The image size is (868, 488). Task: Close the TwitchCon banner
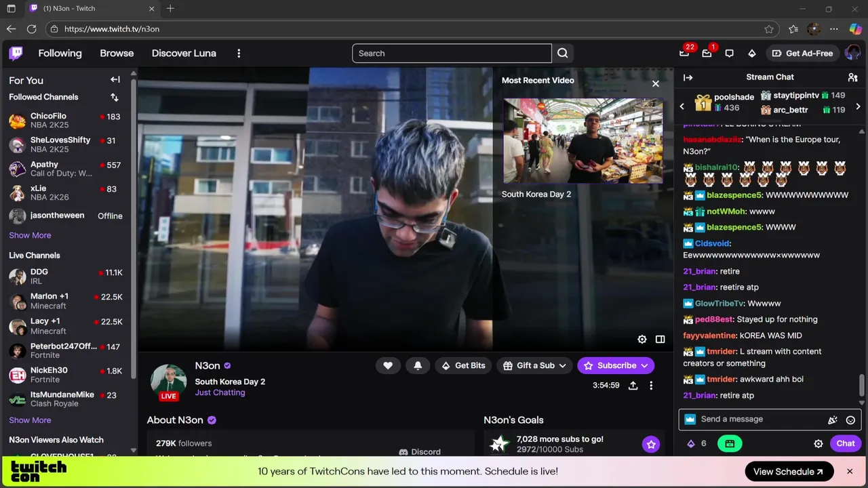[x=850, y=471]
